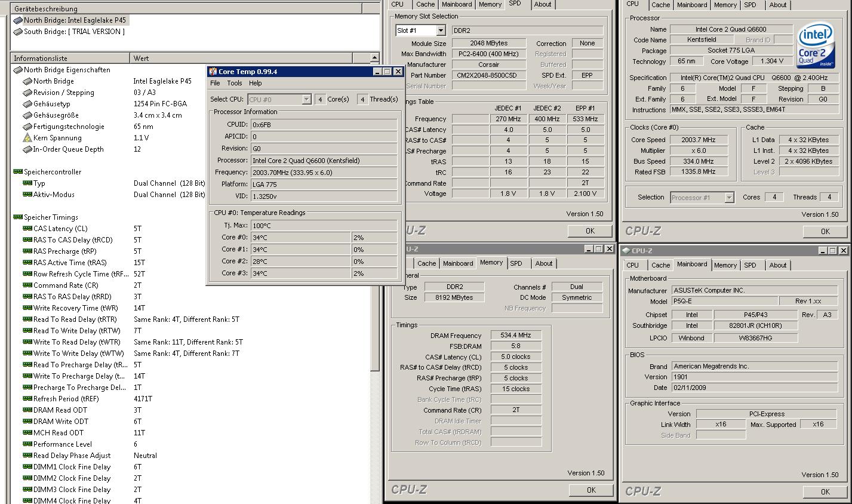Click OK in the CPU-Z Motherboard window

coord(825,492)
